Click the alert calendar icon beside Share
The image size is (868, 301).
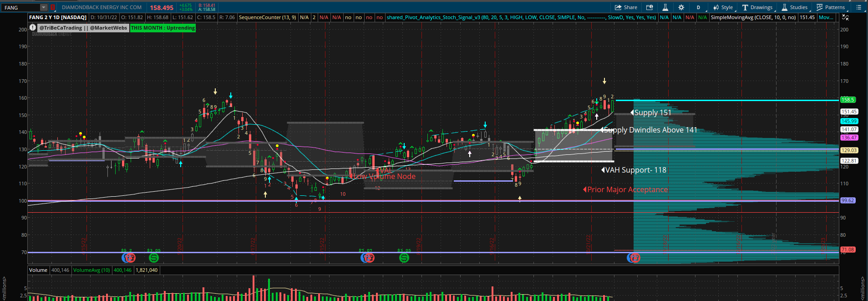[x=650, y=7]
